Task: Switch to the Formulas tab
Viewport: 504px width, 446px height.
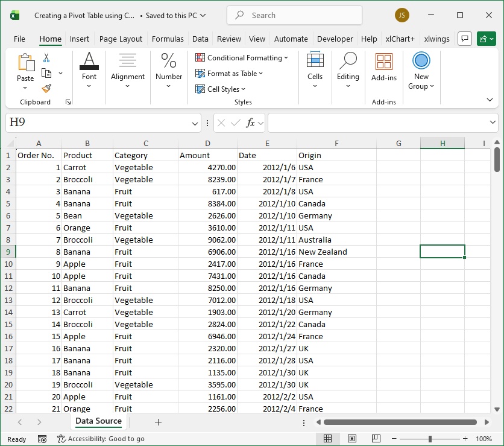Action: click(168, 39)
